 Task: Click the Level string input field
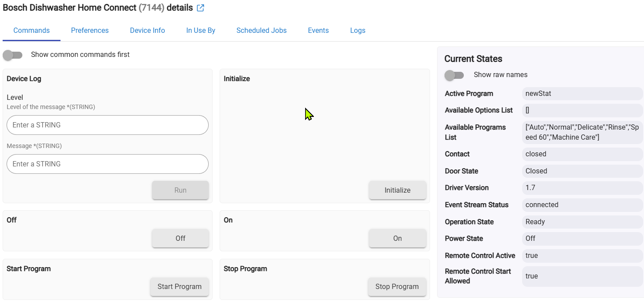point(107,125)
